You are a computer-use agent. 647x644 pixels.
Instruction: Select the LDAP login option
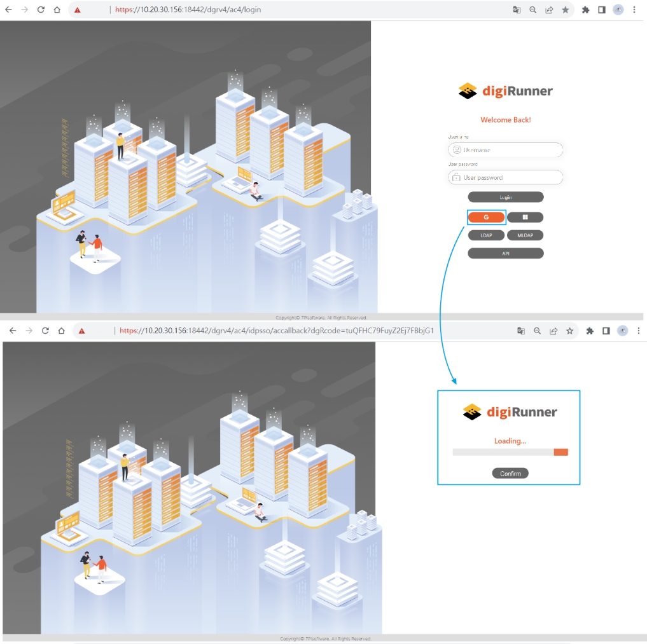(486, 235)
